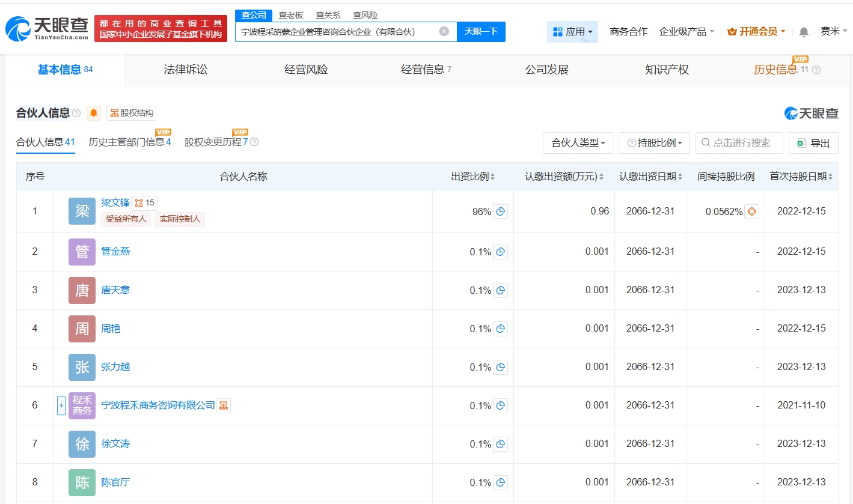
Task: Open the 应用 dropdown menu
Action: tap(572, 31)
